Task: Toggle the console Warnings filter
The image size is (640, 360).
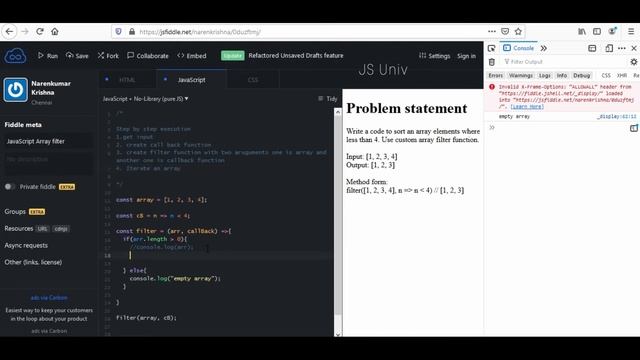Action: point(521,76)
